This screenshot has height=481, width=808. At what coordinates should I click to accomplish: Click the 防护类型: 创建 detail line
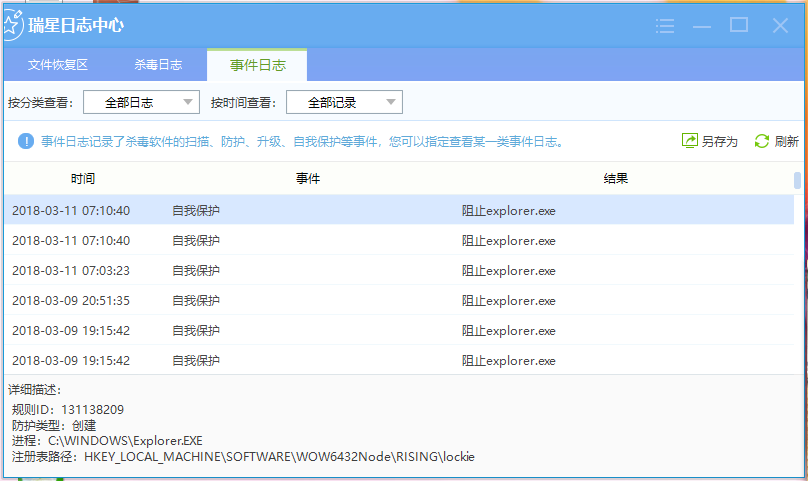tap(54, 425)
